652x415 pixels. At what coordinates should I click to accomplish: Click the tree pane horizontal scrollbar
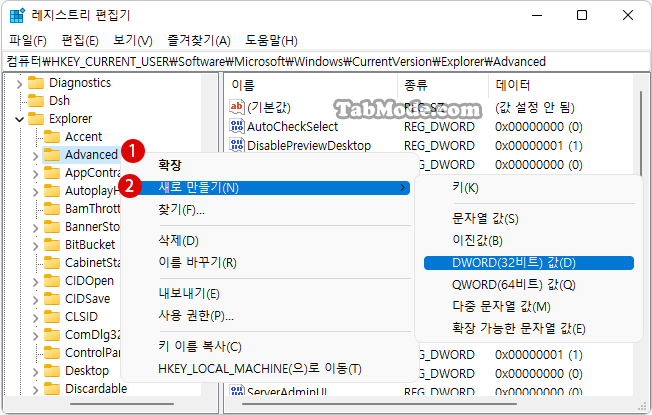coord(121,403)
